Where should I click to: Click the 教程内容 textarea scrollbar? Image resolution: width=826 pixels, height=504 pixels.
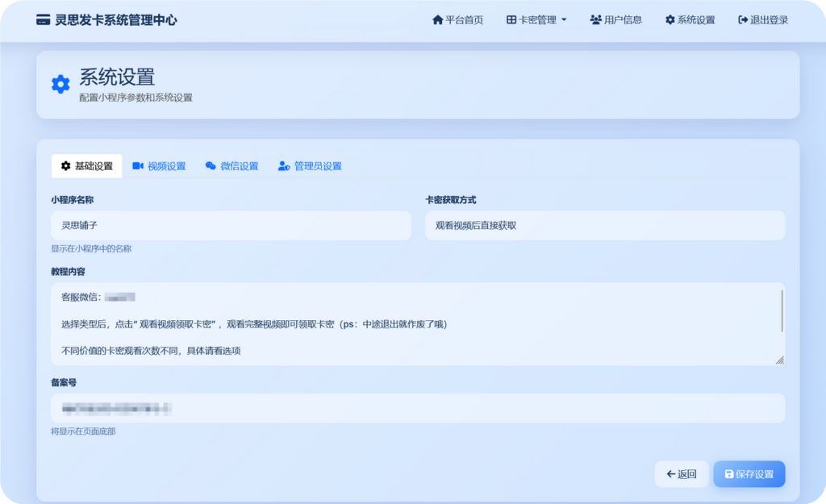(782, 310)
